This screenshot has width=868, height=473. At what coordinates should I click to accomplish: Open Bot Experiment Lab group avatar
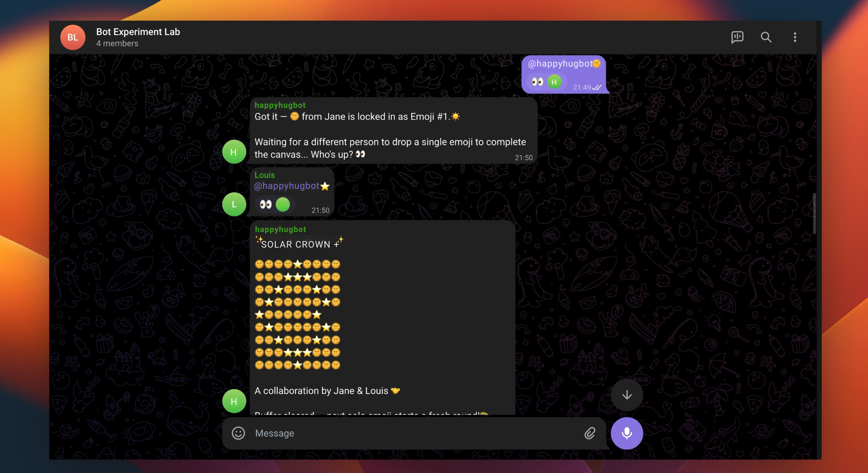tap(73, 37)
